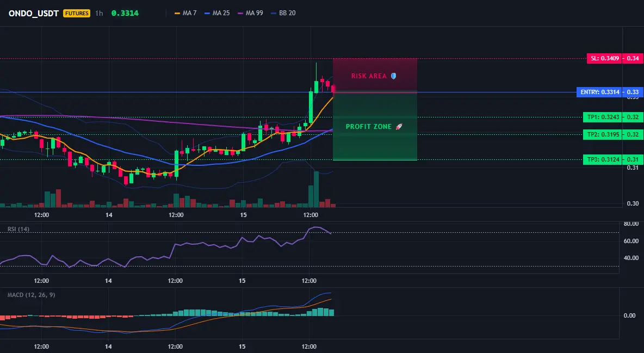Screen dimensions: 644x353
Task: Toggle the BB 20 legend entry
Action: [x=283, y=13]
